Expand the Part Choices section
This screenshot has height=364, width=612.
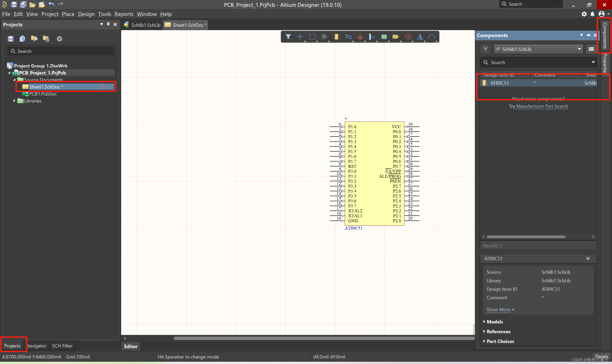tap(500, 341)
